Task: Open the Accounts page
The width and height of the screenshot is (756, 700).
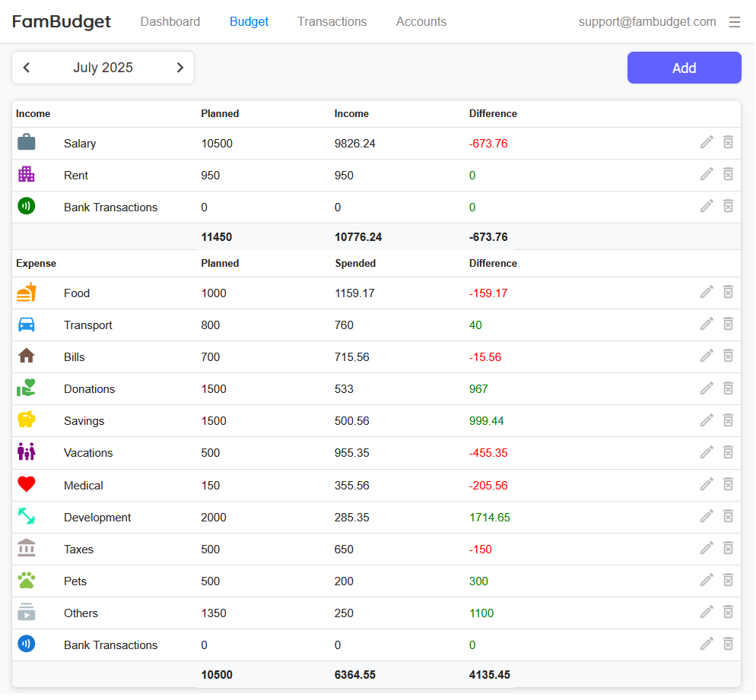Action: click(421, 22)
